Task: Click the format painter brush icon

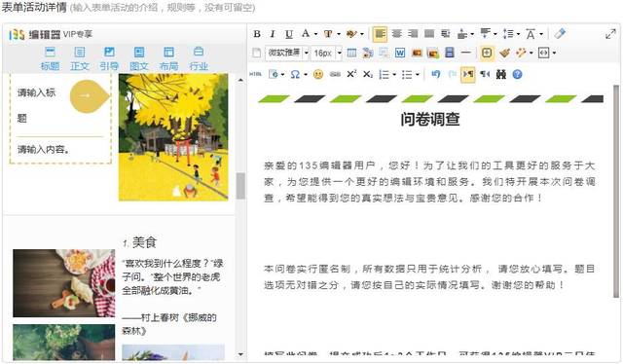Action: click(504, 53)
